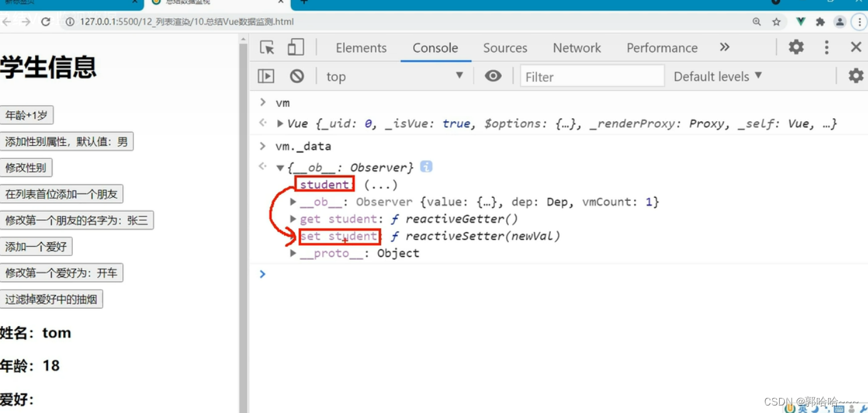Image resolution: width=868 pixels, height=413 pixels.
Task: Click 修改第一个朋友的名字为:张三 button
Action: pyautogui.click(x=76, y=220)
